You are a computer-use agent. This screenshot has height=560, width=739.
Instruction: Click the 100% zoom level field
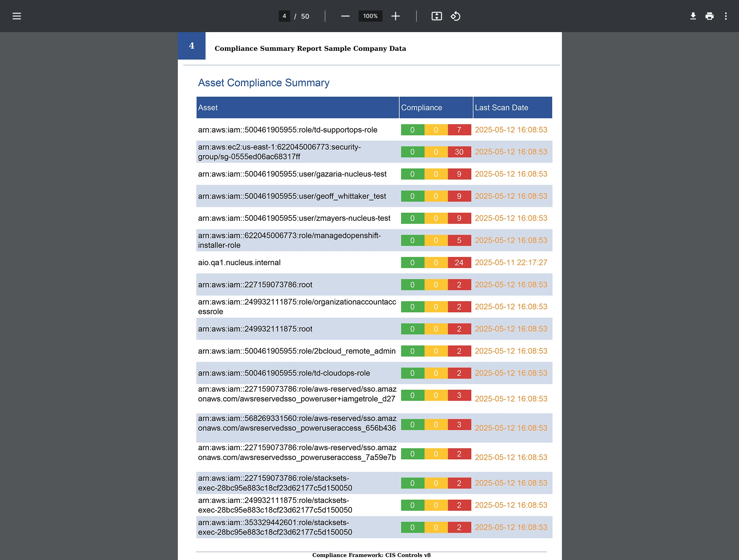(370, 16)
